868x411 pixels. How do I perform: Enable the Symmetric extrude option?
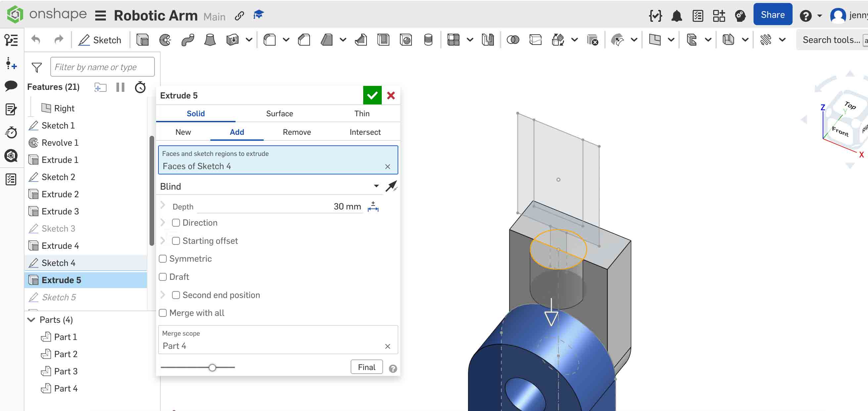pos(163,258)
